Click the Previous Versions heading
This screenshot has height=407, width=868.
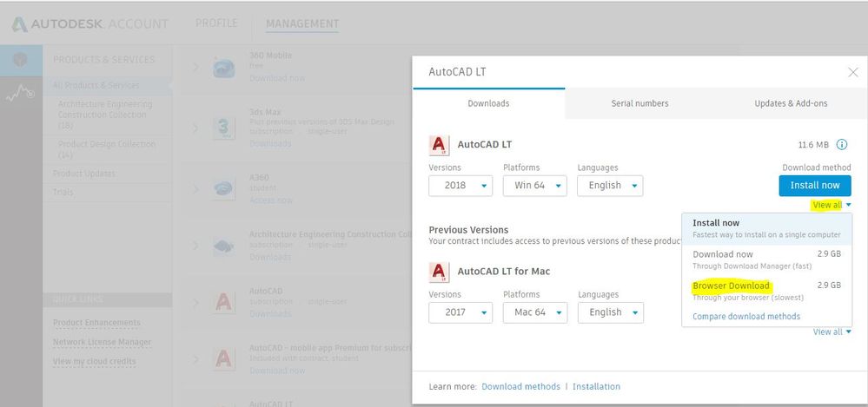click(x=468, y=229)
